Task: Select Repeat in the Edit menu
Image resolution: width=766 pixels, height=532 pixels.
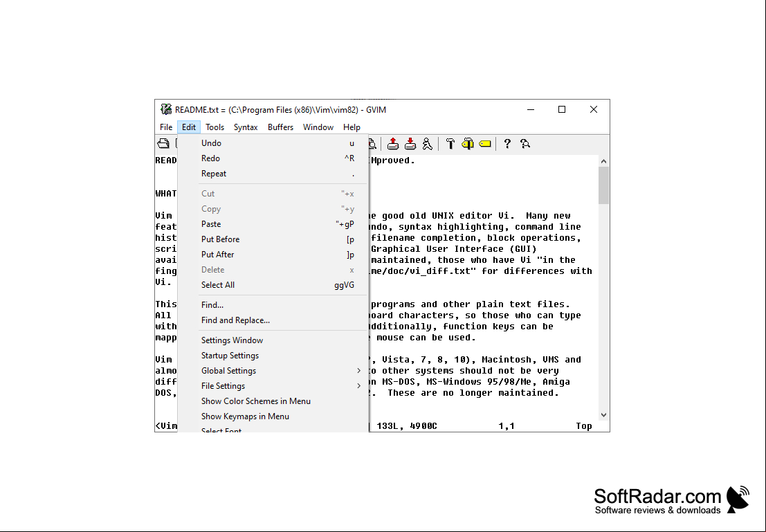Action: click(273, 174)
